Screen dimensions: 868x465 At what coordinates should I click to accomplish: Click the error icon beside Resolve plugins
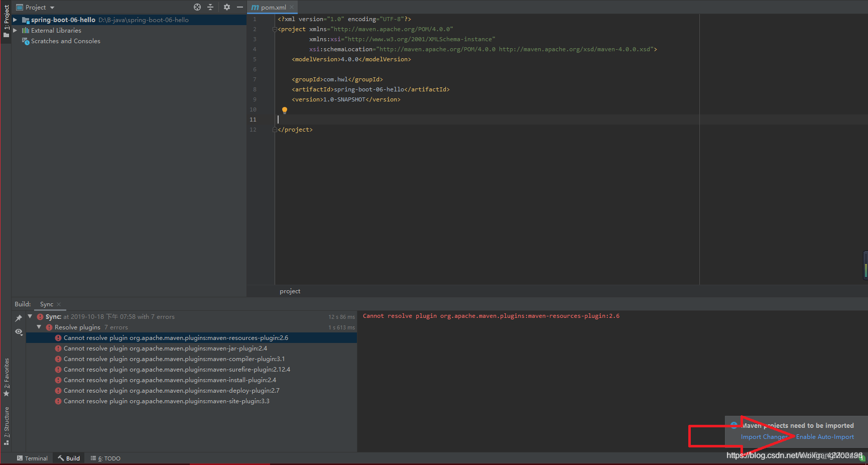tap(49, 327)
